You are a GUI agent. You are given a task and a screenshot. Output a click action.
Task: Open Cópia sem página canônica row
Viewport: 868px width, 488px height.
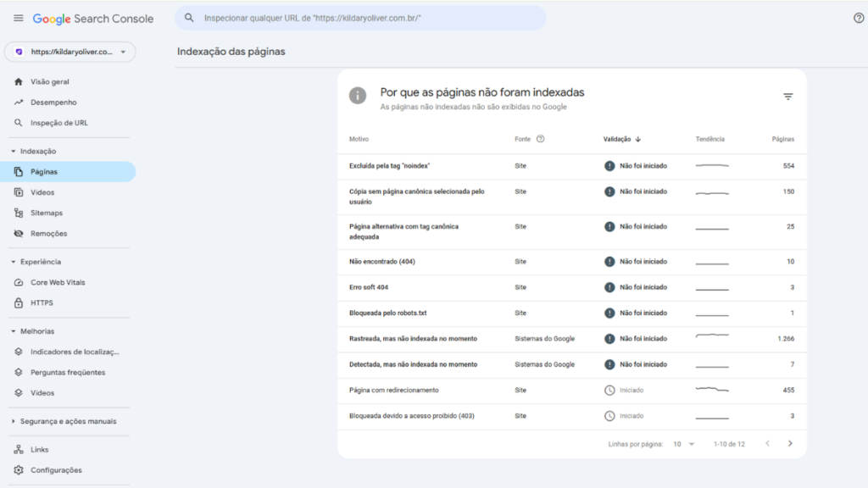[572, 197]
